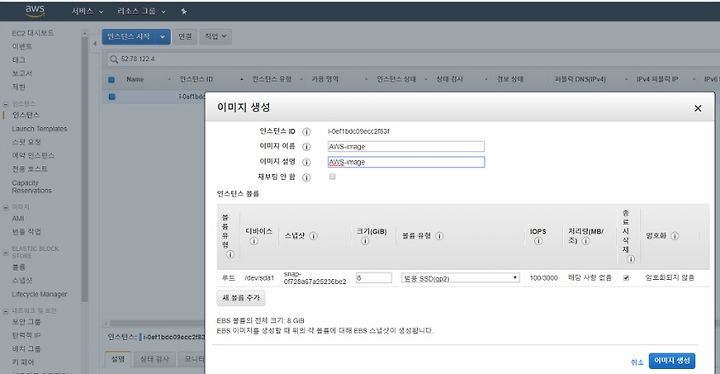720x374 pixels.
Task: Open 전용 호스트 in sidebar
Action: pyautogui.click(x=29, y=169)
